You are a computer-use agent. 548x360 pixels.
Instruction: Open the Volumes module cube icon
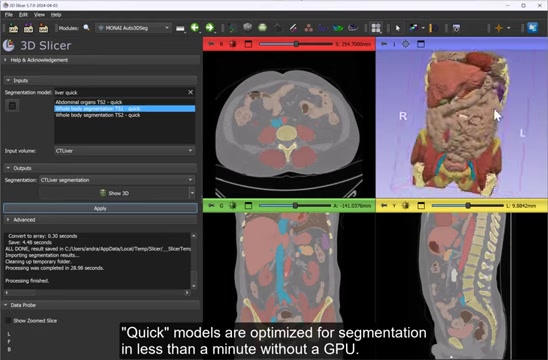click(x=247, y=28)
